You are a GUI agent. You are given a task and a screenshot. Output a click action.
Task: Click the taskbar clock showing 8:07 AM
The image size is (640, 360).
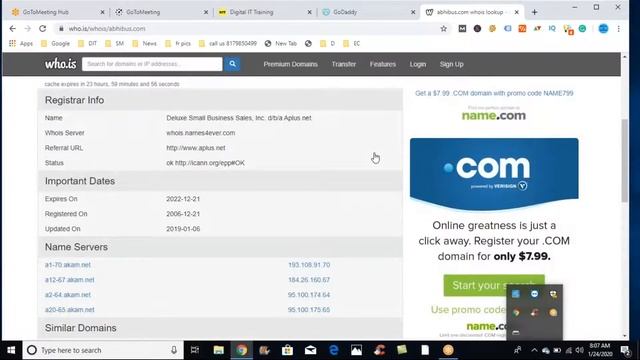599,350
